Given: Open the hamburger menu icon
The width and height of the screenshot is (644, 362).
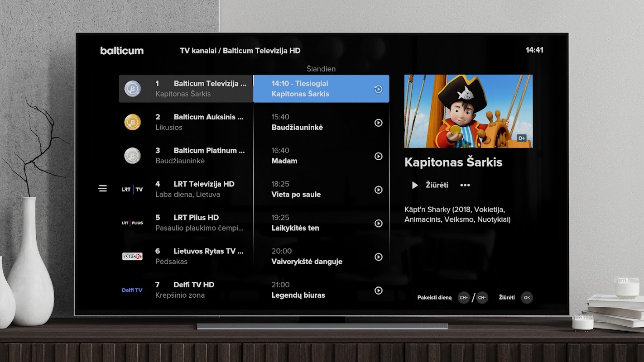Looking at the screenshot, I should [x=103, y=188].
